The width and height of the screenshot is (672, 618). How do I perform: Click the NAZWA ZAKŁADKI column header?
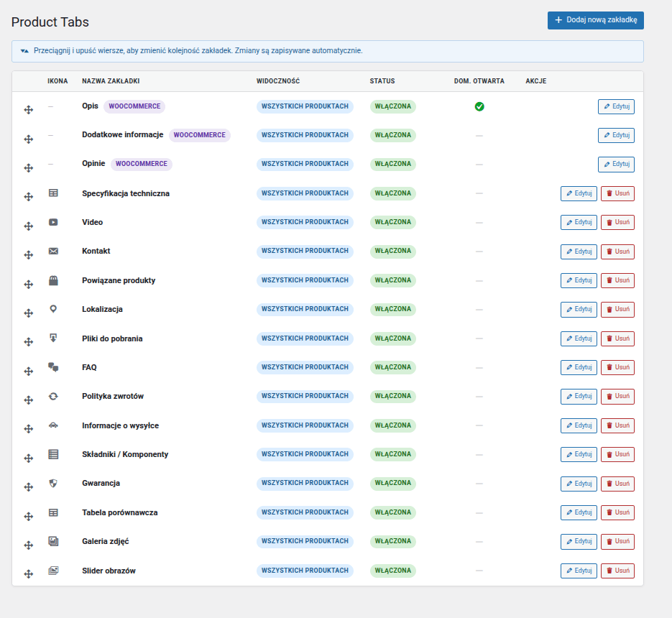(111, 81)
